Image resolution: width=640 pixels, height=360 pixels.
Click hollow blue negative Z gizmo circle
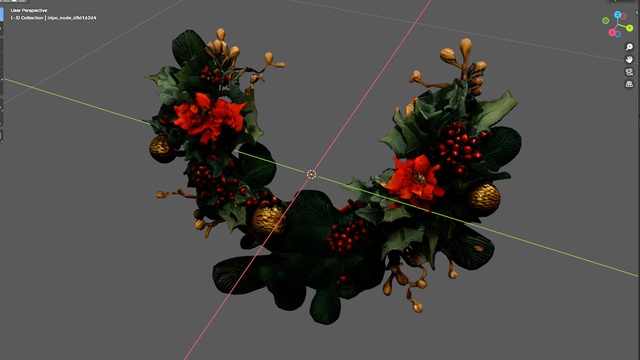[618, 34]
